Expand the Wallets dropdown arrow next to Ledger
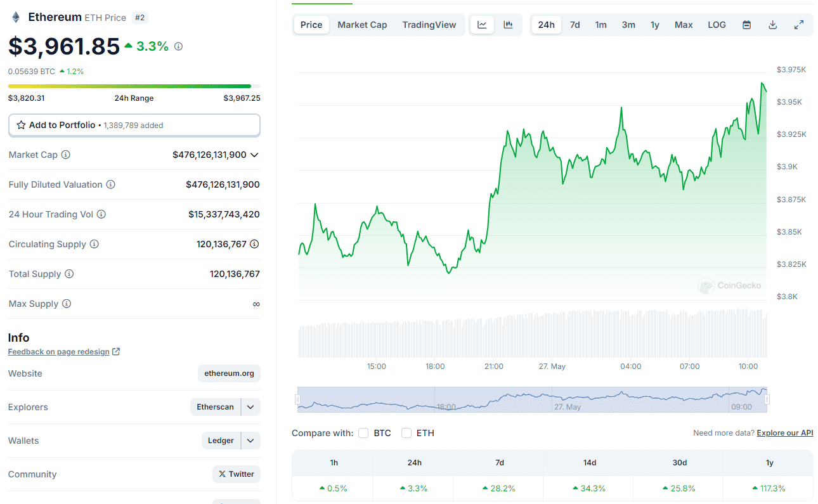The image size is (818, 504). click(x=250, y=441)
